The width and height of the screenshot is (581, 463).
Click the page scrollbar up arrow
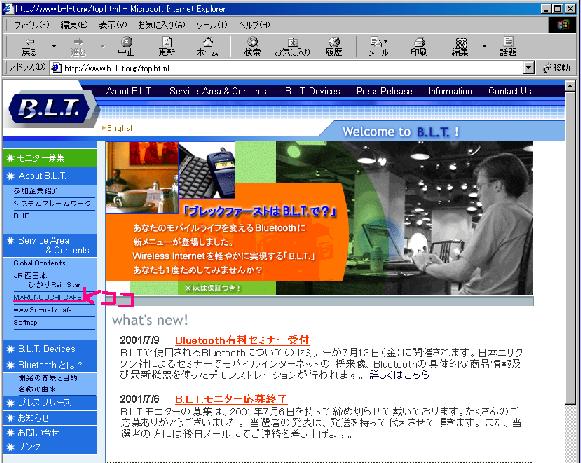570,86
